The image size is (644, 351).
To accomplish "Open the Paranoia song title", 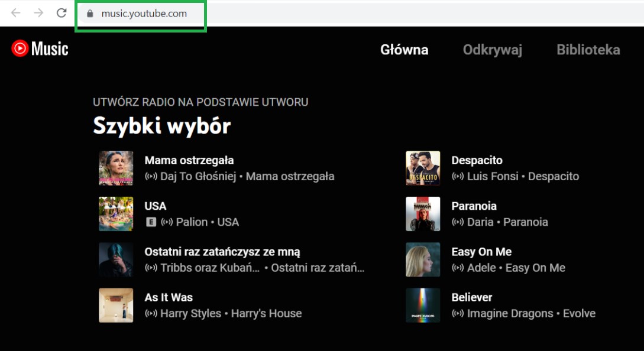I will [x=474, y=206].
